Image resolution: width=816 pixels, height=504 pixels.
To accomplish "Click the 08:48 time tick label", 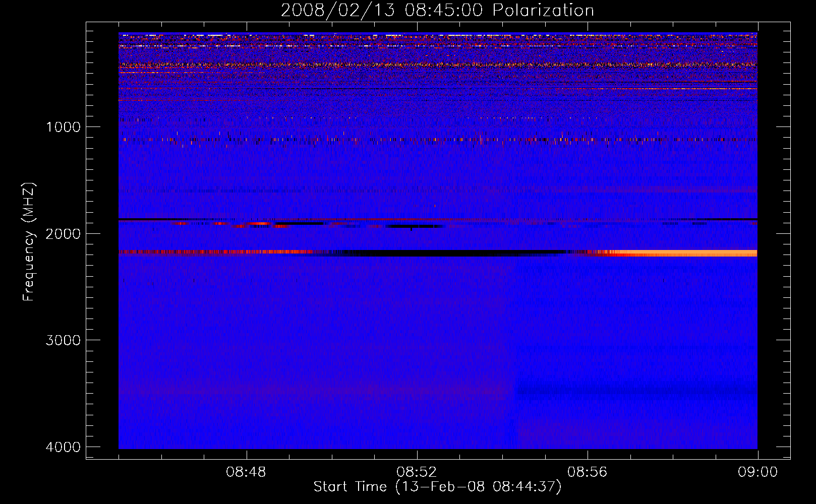I will click(246, 472).
